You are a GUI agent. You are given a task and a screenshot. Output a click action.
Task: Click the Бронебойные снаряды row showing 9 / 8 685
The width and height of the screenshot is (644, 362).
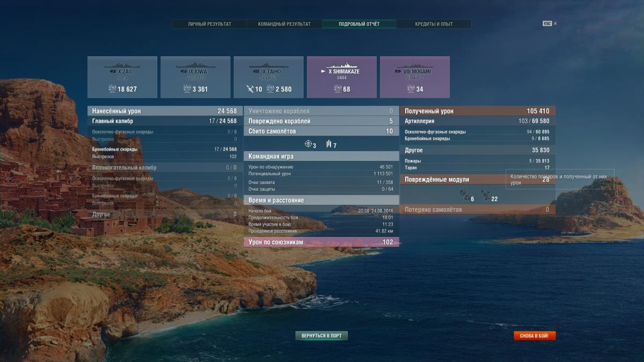click(478, 138)
